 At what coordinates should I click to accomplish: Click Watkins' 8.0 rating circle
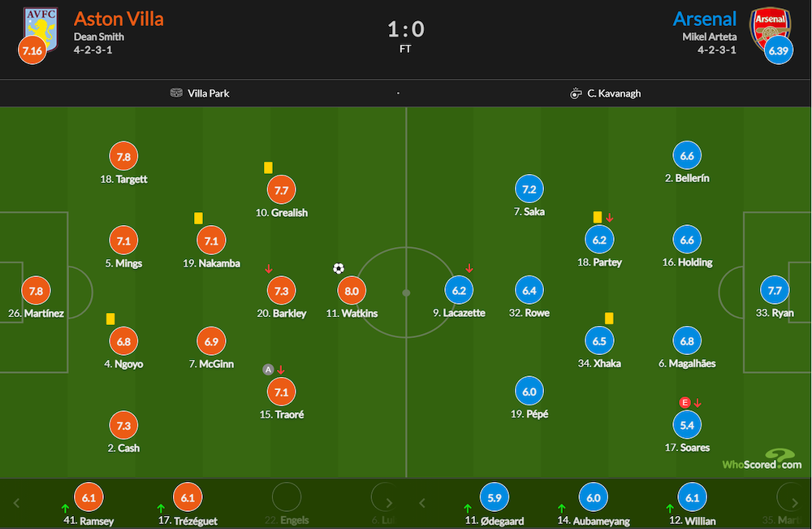point(352,291)
